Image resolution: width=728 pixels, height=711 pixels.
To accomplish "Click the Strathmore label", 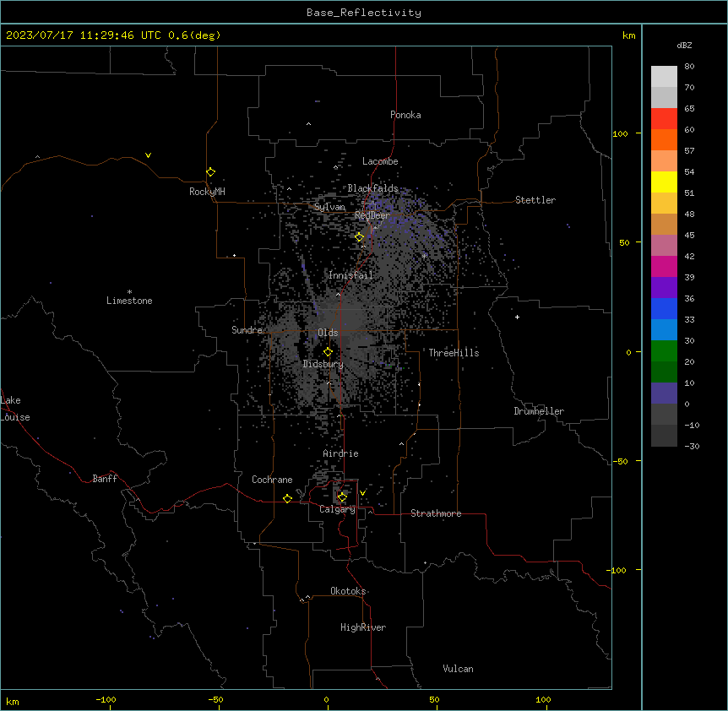I will point(436,513).
